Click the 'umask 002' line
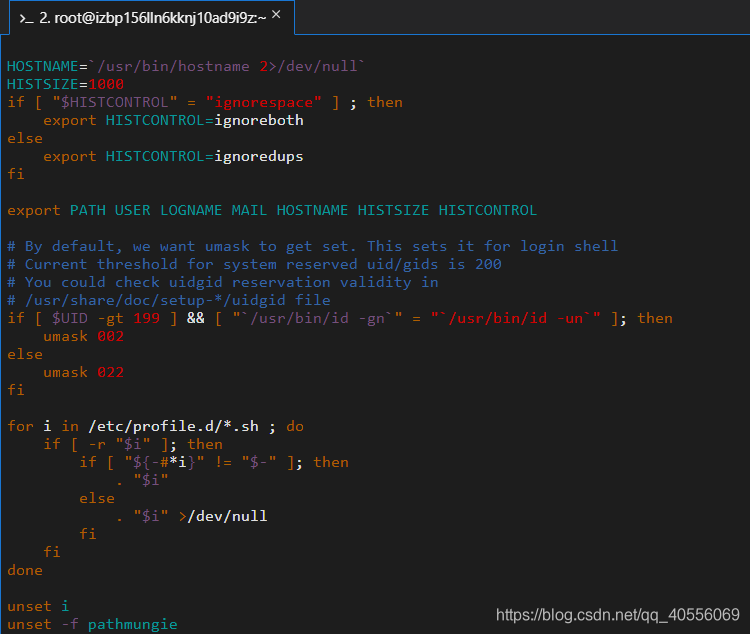This screenshot has height=634, width=750. coord(83,336)
